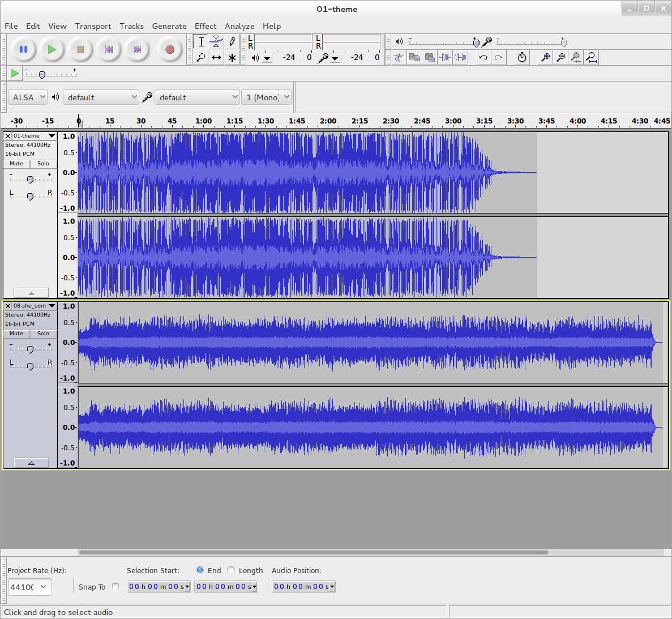This screenshot has height=619, width=672.
Task: Open Sync-Lock tracks clock icon
Action: click(521, 57)
